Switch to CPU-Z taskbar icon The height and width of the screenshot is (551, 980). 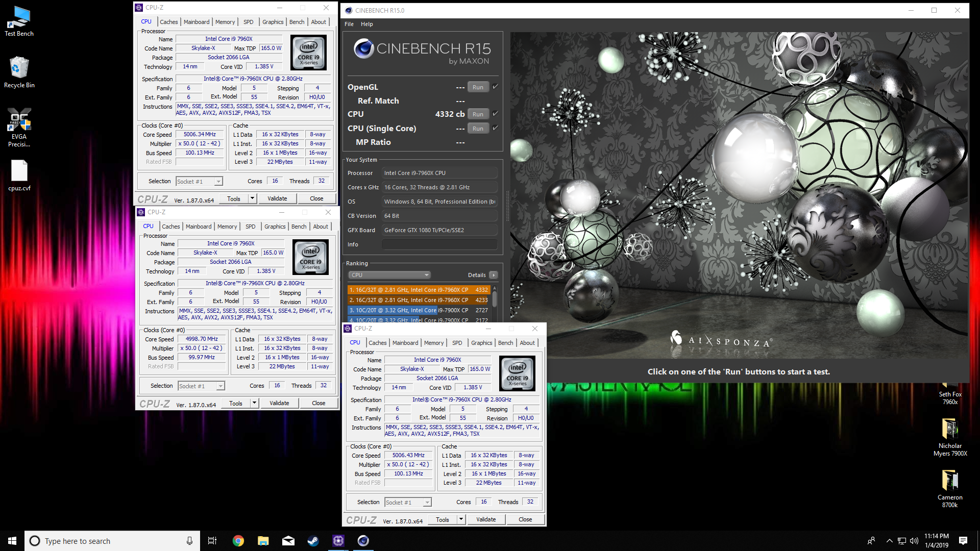click(338, 541)
